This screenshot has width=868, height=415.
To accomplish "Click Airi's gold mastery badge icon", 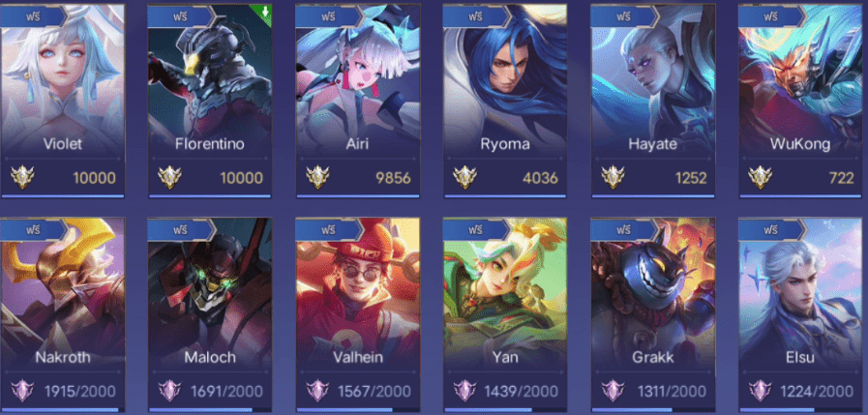I will click(x=317, y=178).
